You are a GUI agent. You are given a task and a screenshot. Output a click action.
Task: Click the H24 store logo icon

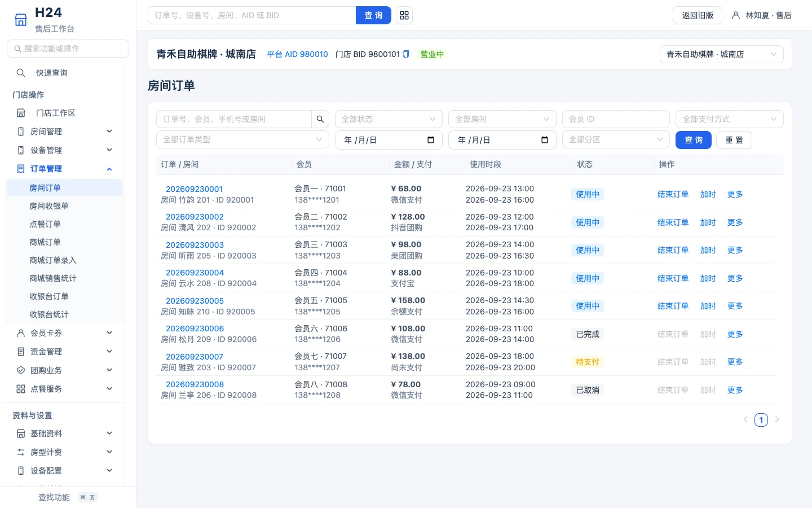click(21, 20)
